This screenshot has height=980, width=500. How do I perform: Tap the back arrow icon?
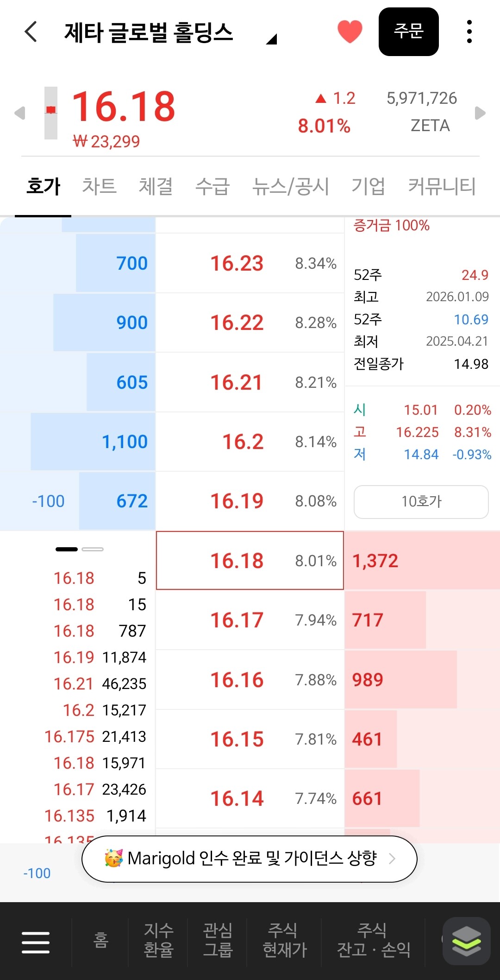click(x=31, y=32)
